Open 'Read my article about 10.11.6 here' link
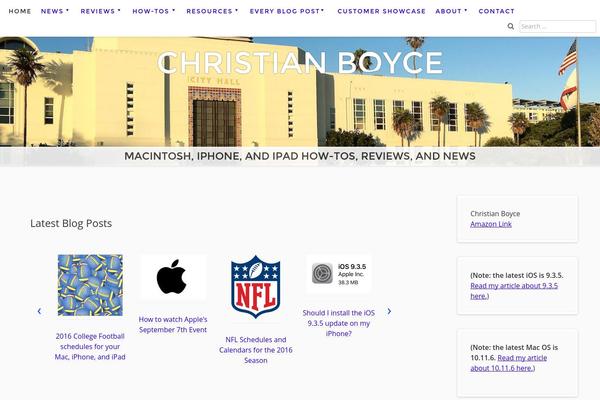Viewport: 600px width, 400px height. [509, 363]
